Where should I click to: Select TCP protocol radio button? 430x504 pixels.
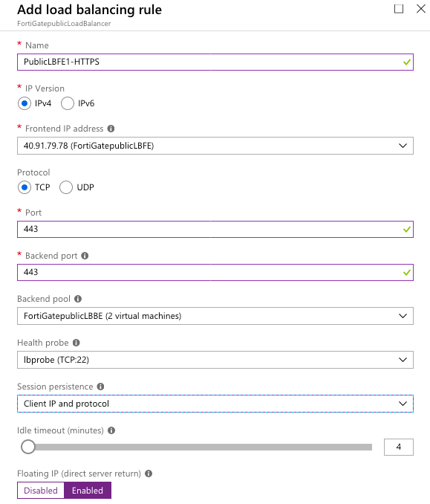pos(25,187)
